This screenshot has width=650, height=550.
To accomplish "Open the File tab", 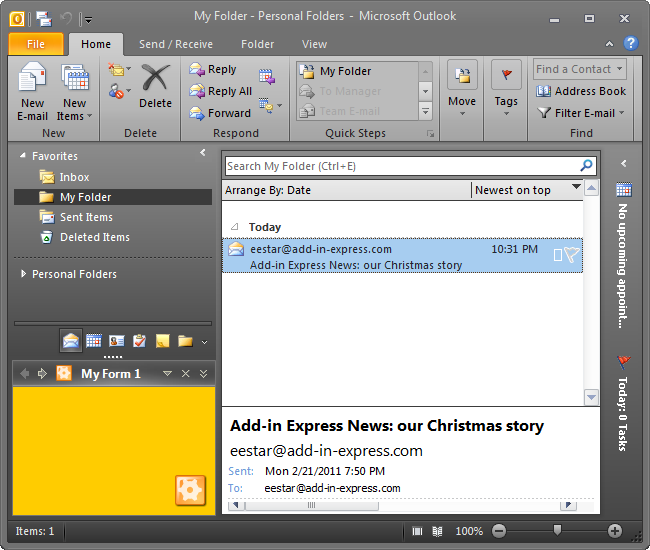I will (36, 44).
